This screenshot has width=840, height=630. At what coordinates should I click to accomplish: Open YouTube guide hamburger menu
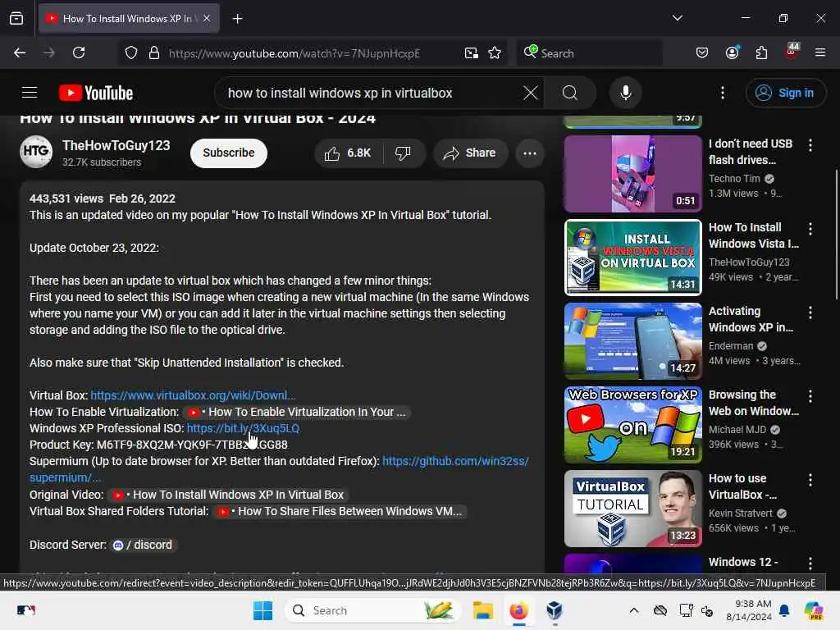pos(30,93)
